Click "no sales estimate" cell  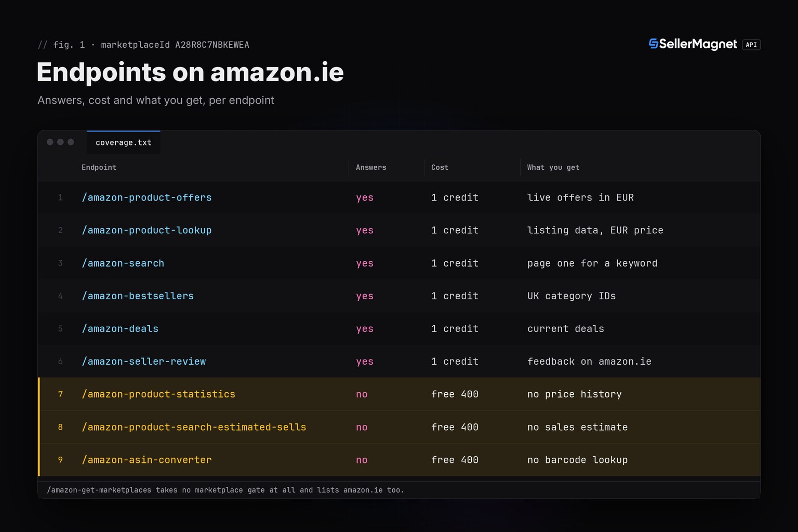pos(578,427)
